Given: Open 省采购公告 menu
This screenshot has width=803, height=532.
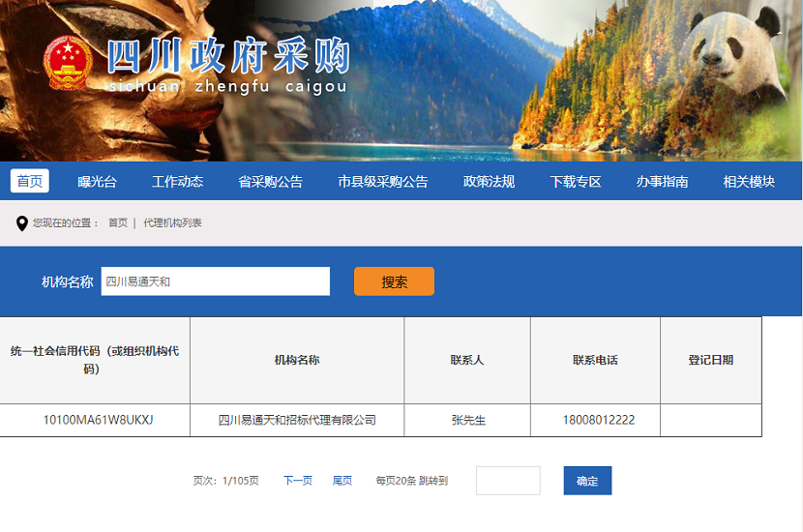Looking at the screenshot, I should click(270, 181).
